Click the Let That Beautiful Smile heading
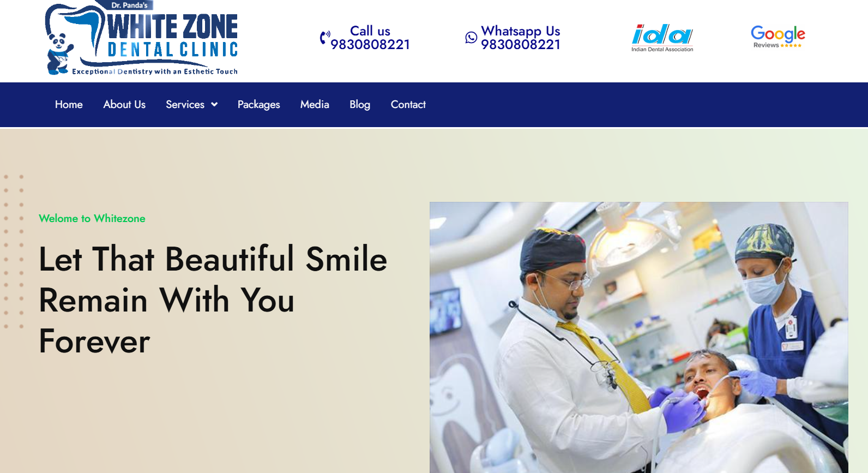868x473 pixels. 213,300
